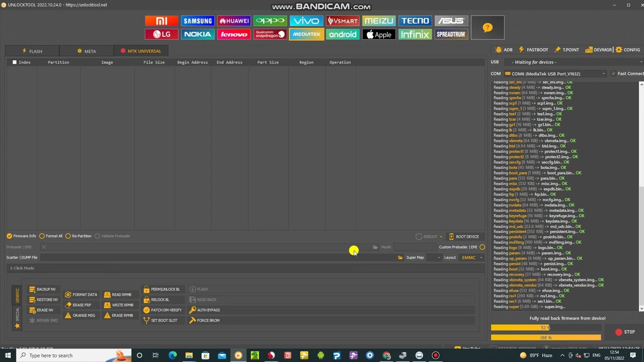This screenshot has width=644, height=362.
Task: Browse for Scatter DUMP file folder
Action: pos(400,257)
